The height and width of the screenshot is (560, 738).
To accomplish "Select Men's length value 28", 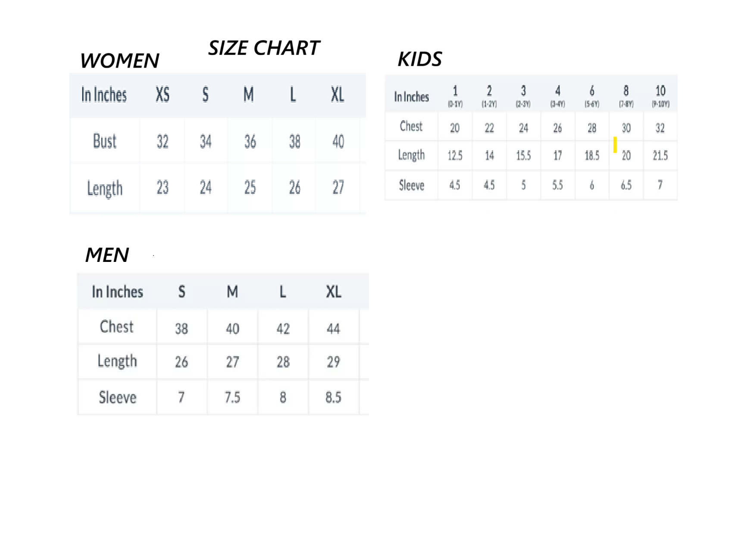I will (283, 362).
